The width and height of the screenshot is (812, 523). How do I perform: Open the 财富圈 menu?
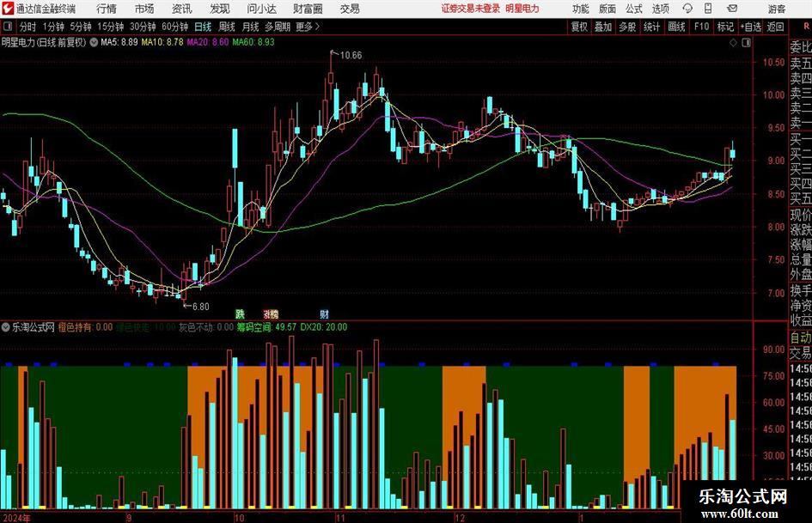click(x=308, y=9)
